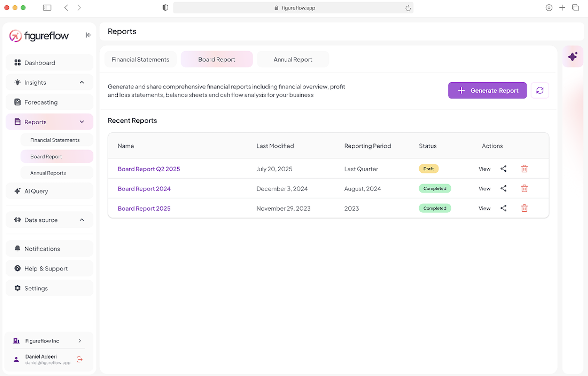588x376 pixels.
Task: Select Annual Reports in sidebar submenu
Action: (x=48, y=173)
